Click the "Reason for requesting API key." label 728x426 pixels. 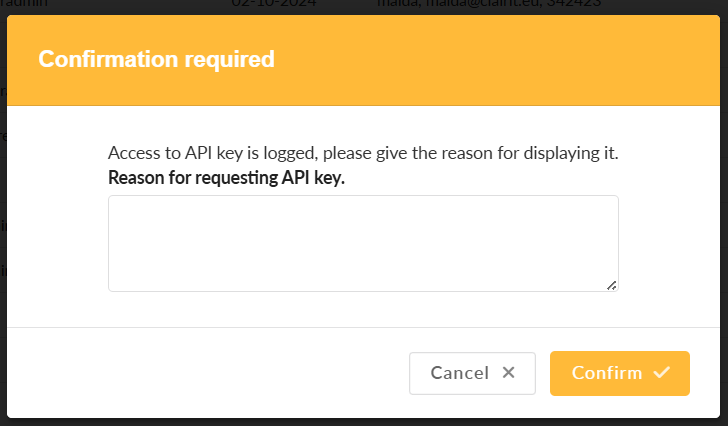tap(226, 178)
